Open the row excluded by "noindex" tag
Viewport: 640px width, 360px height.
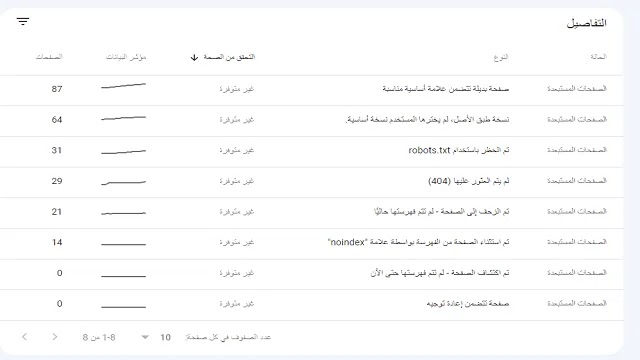[x=312, y=244]
